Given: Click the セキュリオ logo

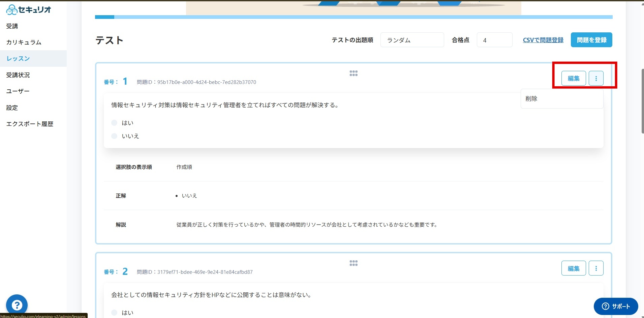Looking at the screenshot, I should click(x=29, y=10).
